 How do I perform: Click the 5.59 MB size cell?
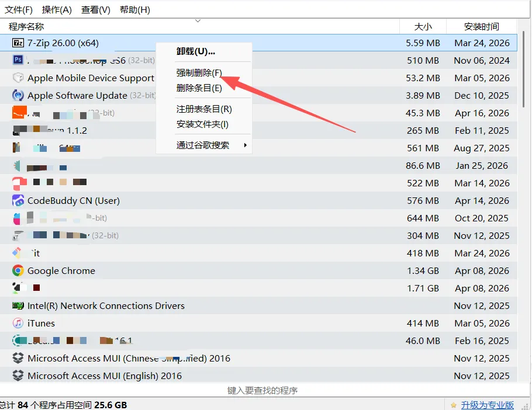(423, 43)
